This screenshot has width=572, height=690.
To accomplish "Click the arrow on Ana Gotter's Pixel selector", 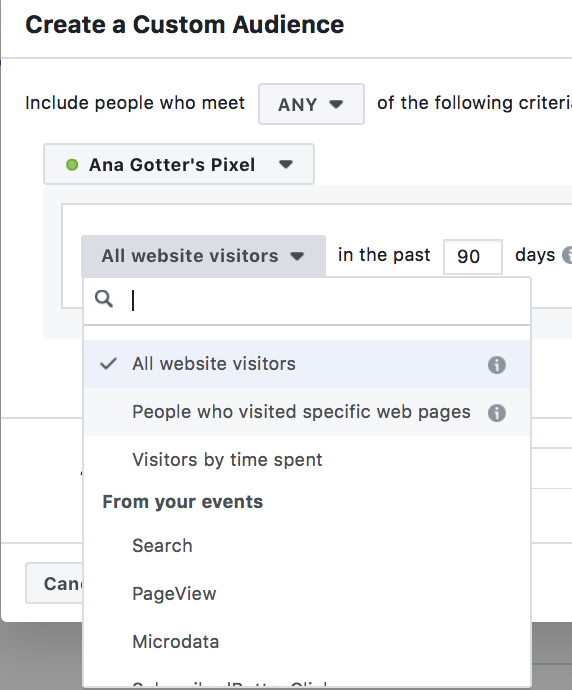I will [x=286, y=165].
